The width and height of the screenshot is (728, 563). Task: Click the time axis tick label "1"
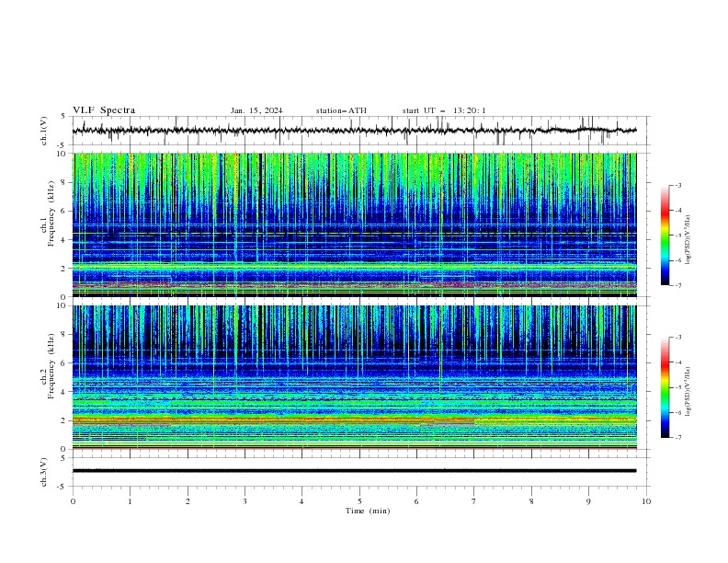(x=130, y=501)
